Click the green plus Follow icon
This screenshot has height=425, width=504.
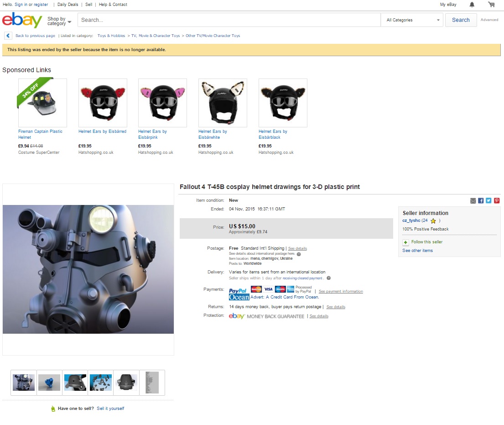(405, 242)
